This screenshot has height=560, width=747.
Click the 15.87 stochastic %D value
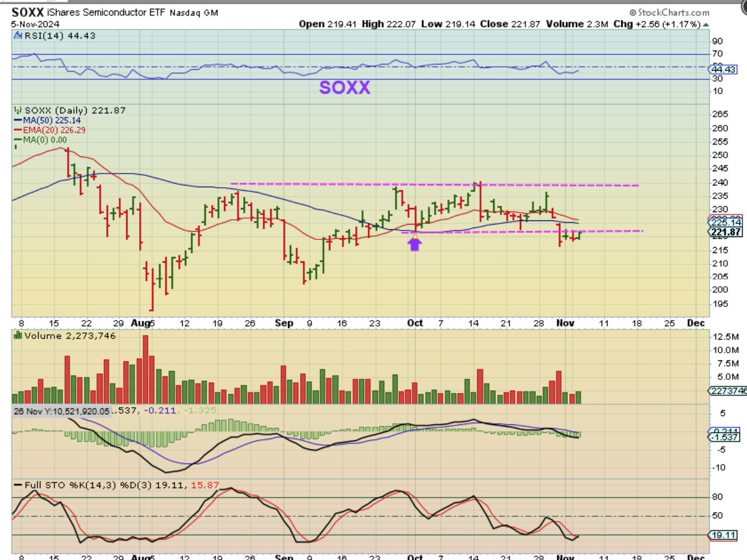(x=205, y=485)
